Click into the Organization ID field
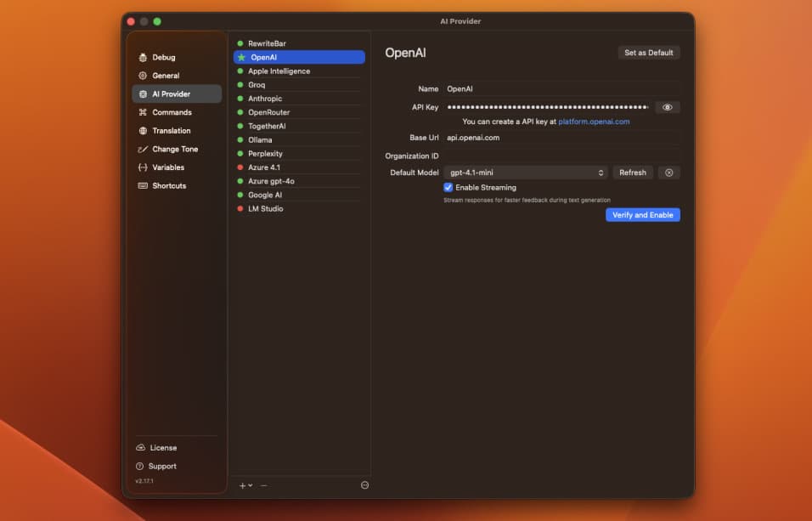812x521 pixels. pos(561,156)
